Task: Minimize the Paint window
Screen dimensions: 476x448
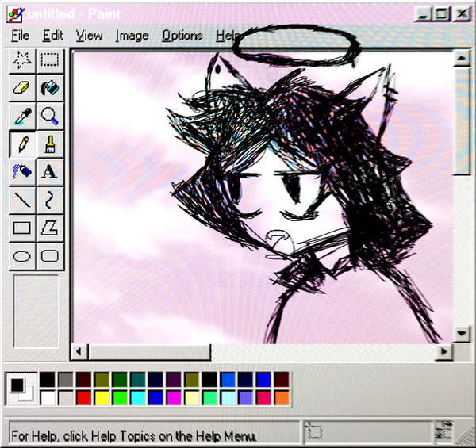Action: [424, 14]
